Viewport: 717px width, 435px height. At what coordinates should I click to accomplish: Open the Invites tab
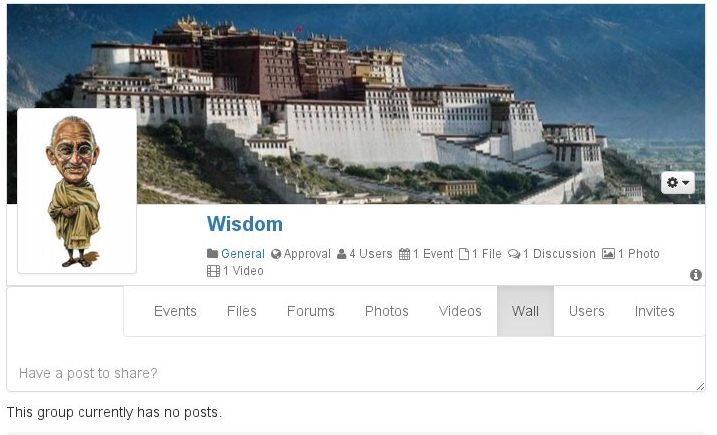click(x=654, y=311)
